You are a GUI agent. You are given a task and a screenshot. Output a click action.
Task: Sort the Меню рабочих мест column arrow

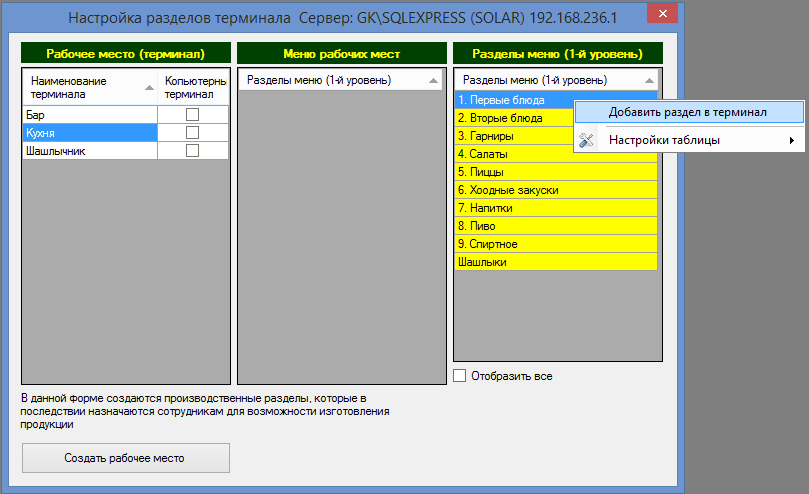point(433,81)
